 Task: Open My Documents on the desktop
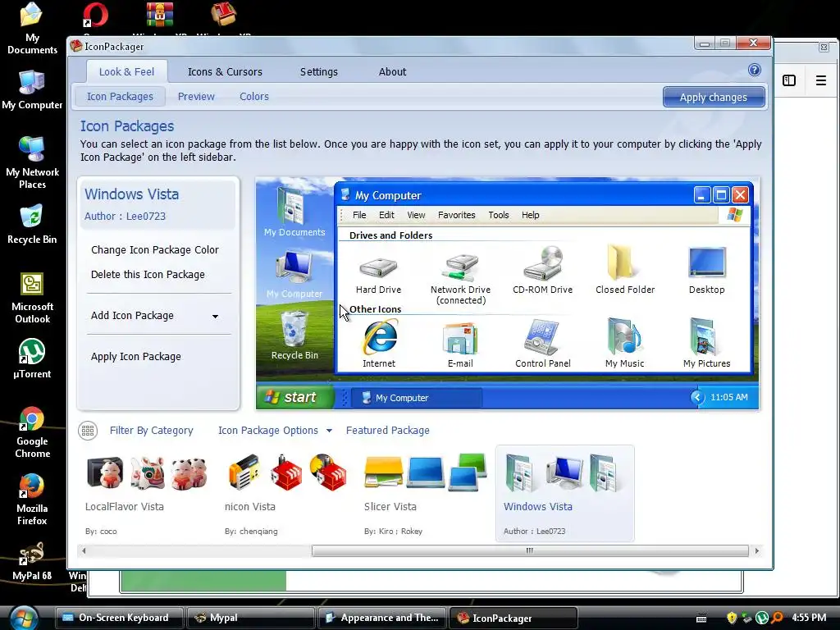pos(32,28)
